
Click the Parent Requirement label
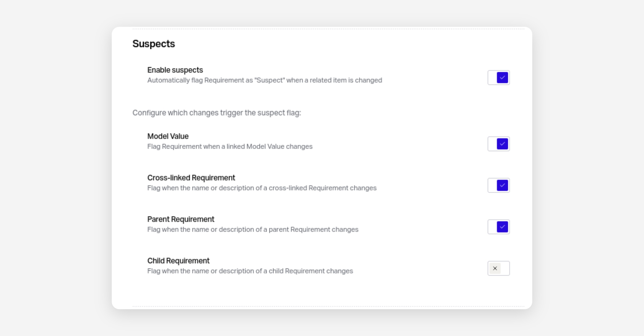[181, 219]
